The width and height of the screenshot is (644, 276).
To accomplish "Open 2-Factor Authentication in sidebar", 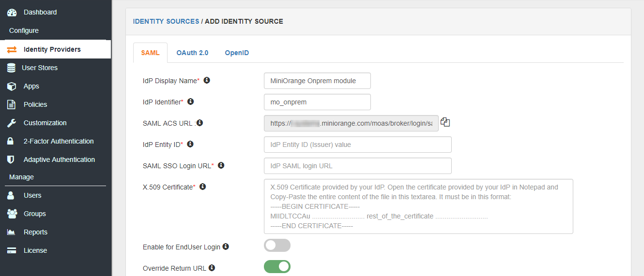I will (59, 141).
